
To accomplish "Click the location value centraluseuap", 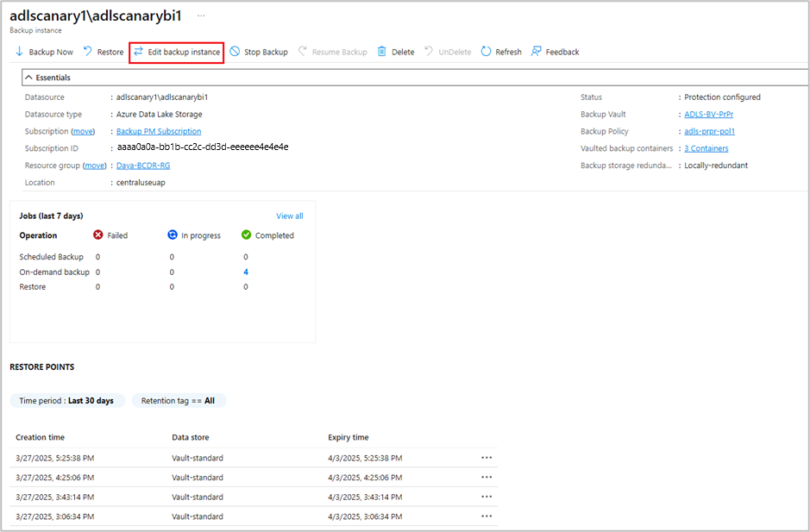I will click(141, 182).
